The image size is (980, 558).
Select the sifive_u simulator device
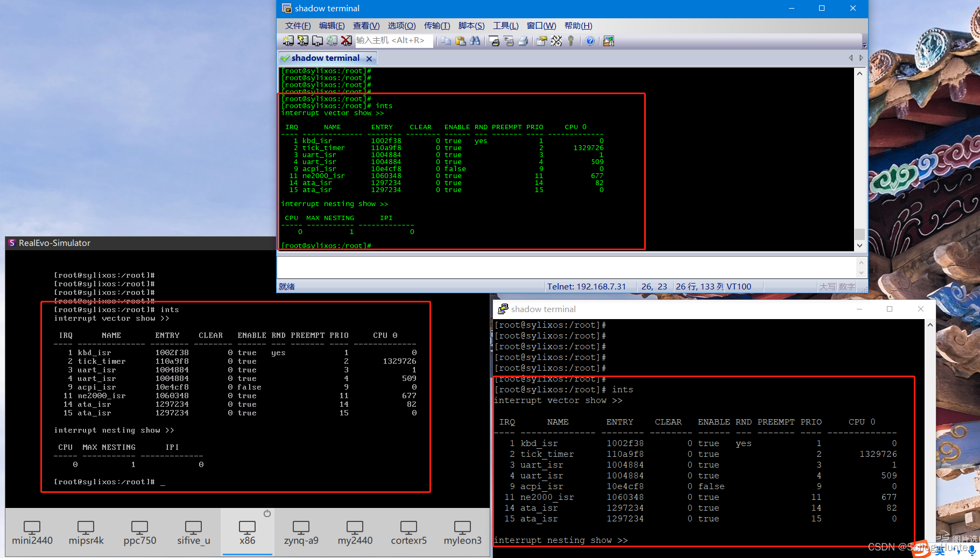(194, 532)
